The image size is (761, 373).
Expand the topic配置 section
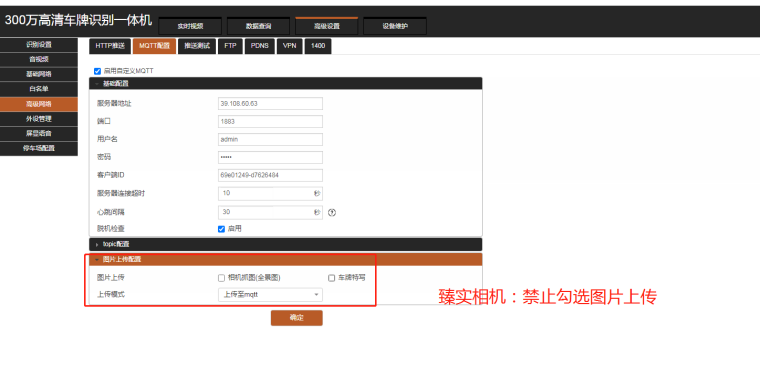pos(285,244)
